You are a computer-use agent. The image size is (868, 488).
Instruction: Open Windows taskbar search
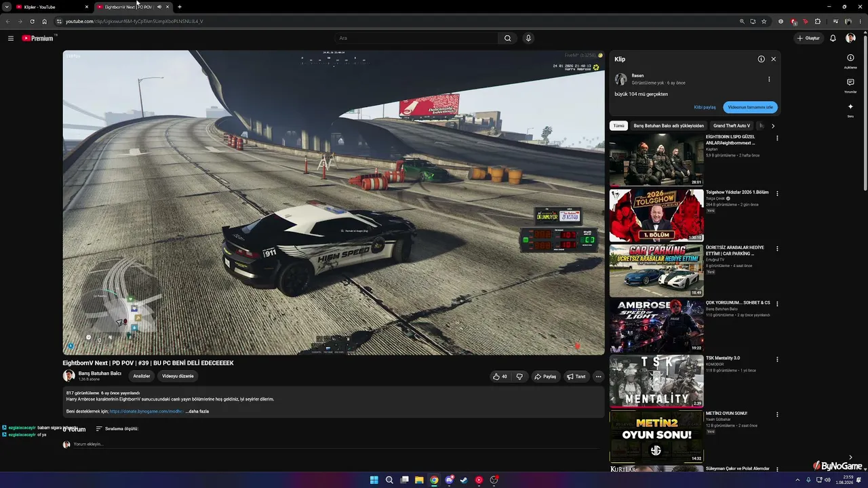[389, 480]
